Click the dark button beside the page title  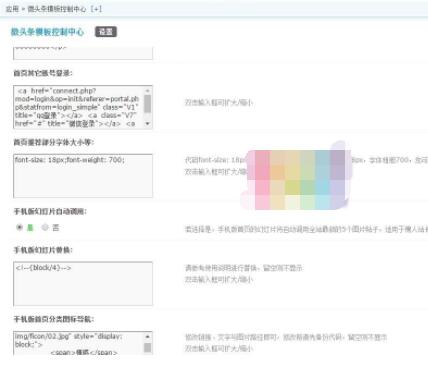tap(106, 32)
